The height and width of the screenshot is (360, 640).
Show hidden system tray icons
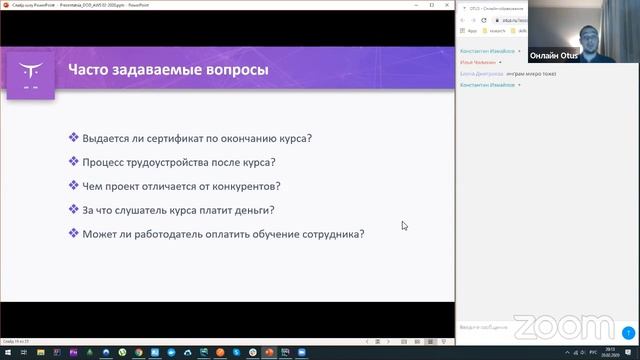(567, 353)
